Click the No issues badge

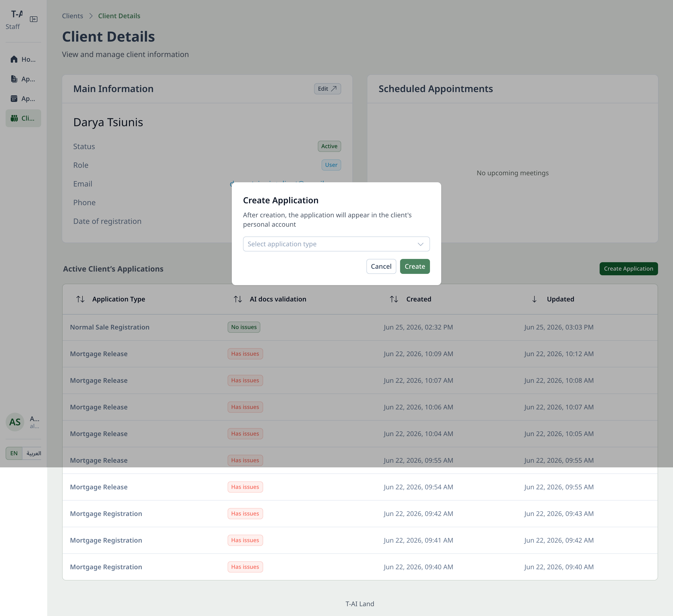tap(244, 327)
